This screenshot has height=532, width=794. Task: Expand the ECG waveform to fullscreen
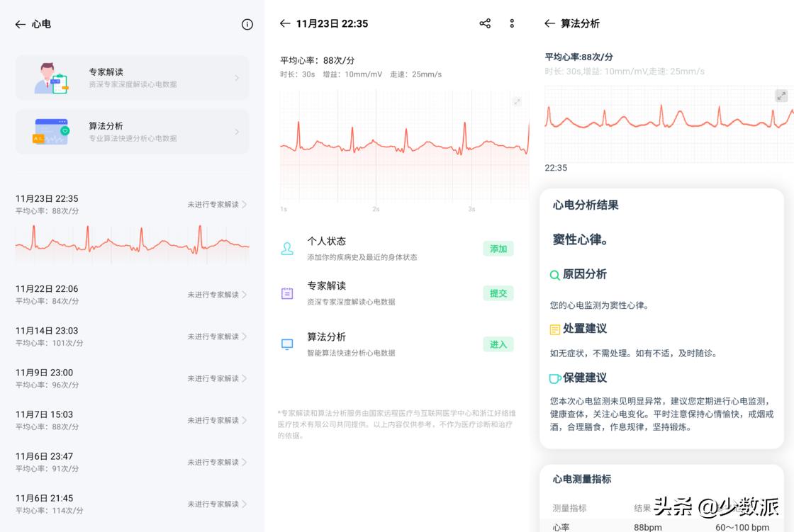[518, 101]
